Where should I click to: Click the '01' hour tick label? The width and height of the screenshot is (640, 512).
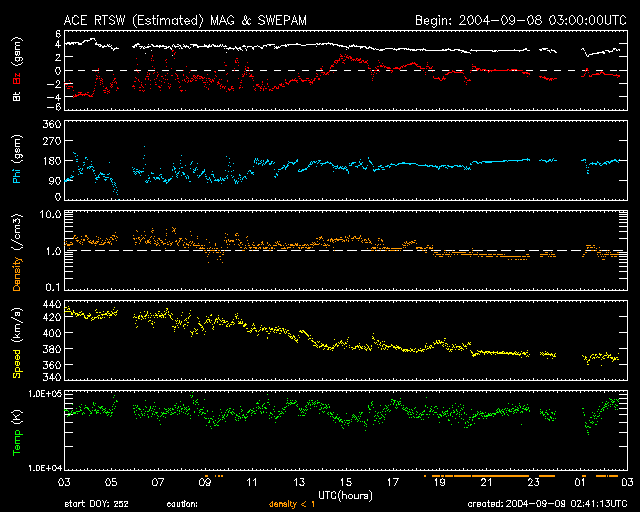pyautogui.click(x=580, y=483)
